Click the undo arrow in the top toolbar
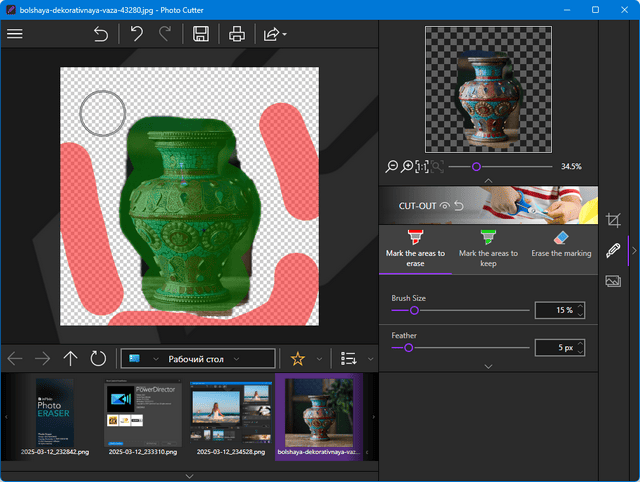 [137, 34]
